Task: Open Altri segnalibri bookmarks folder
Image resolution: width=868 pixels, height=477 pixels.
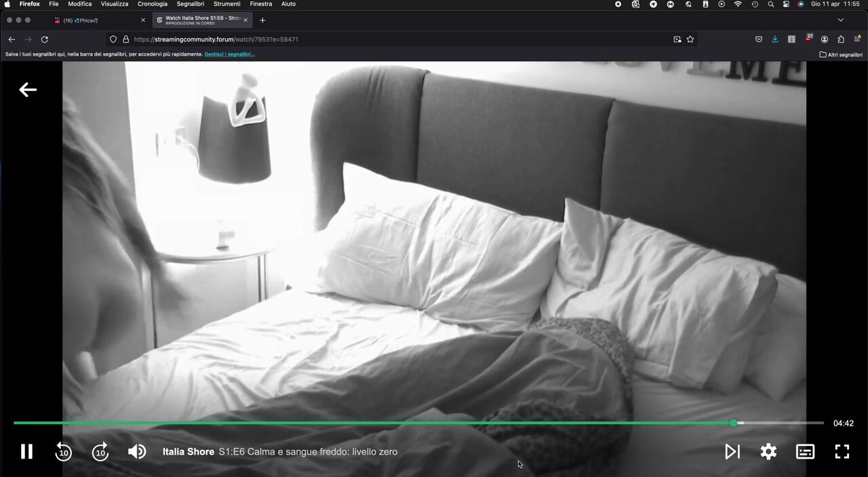Action: coord(841,54)
